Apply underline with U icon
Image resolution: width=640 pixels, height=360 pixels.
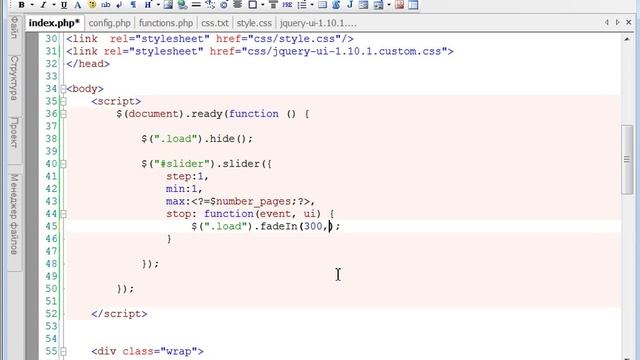point(64,5)
